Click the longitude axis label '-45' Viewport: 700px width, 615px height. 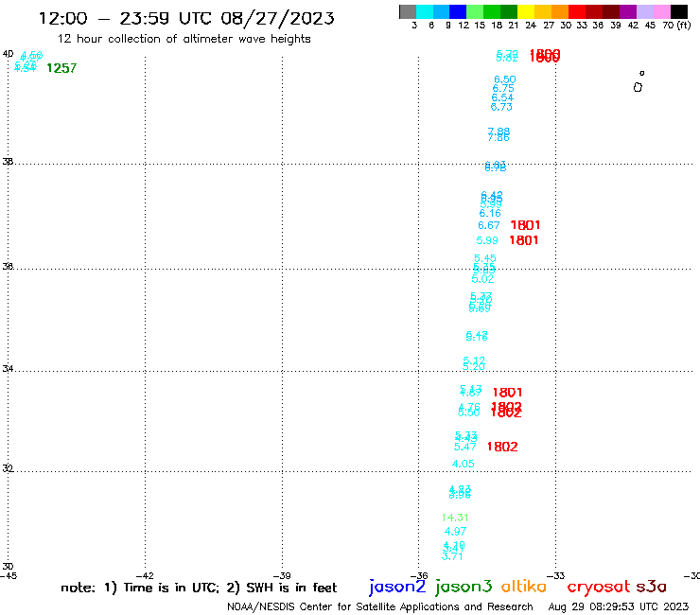click(9, 576)
